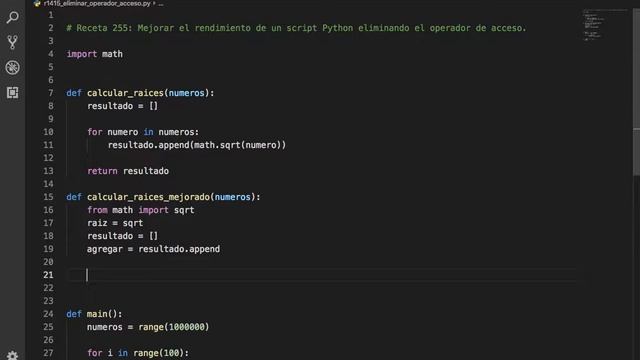
Task: Click the Python file icon in breadcrumb
Action: click(x=37, y=3)
